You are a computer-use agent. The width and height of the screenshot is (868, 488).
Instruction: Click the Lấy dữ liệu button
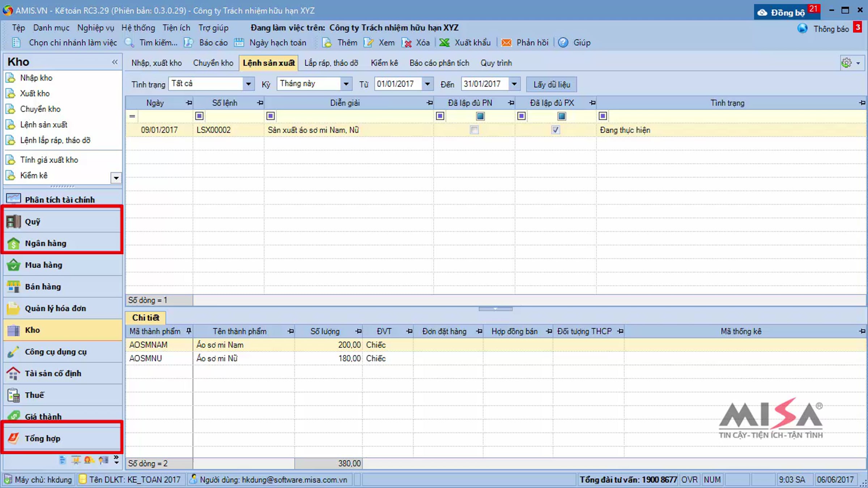(x=552, y=84)
